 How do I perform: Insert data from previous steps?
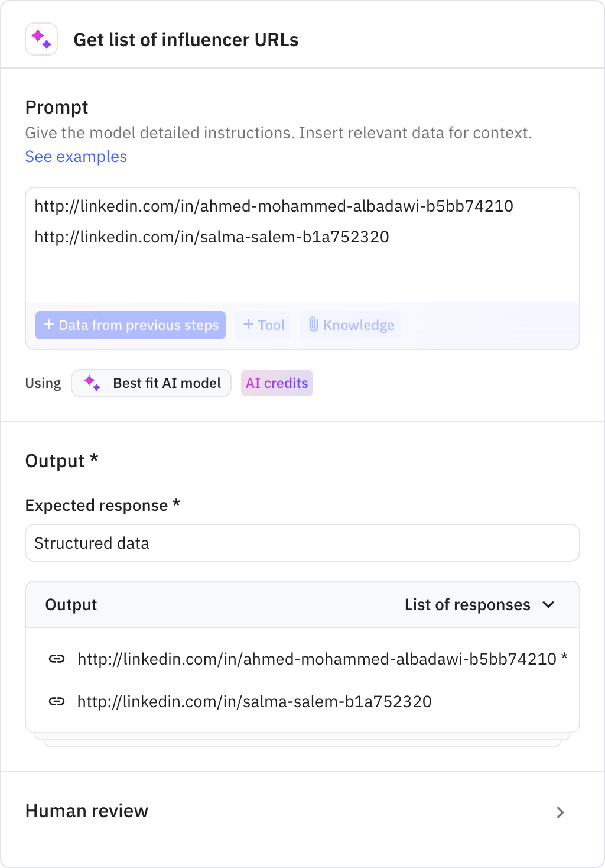click(x=130, y=325)
